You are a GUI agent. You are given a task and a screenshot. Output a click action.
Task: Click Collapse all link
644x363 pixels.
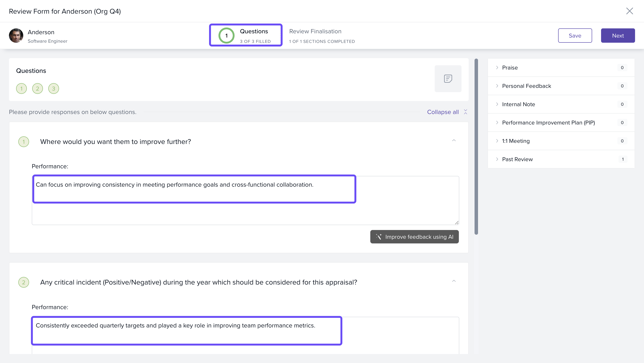pyautogui.click(x=443, y=112)
